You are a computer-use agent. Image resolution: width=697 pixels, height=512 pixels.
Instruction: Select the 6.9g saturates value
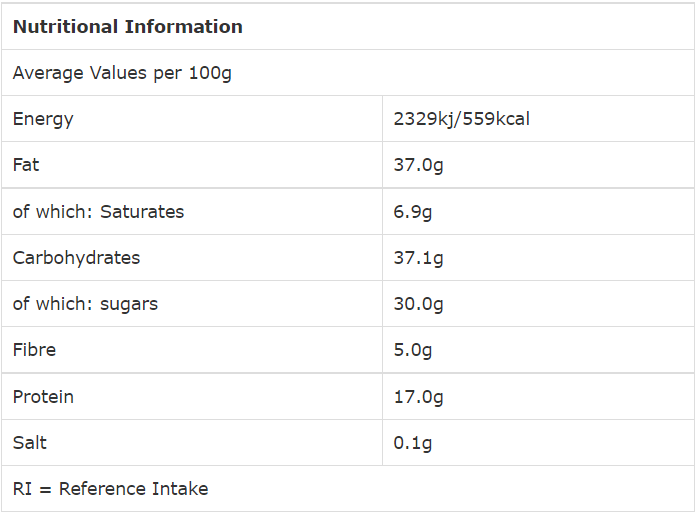click(x=413, y=211)
